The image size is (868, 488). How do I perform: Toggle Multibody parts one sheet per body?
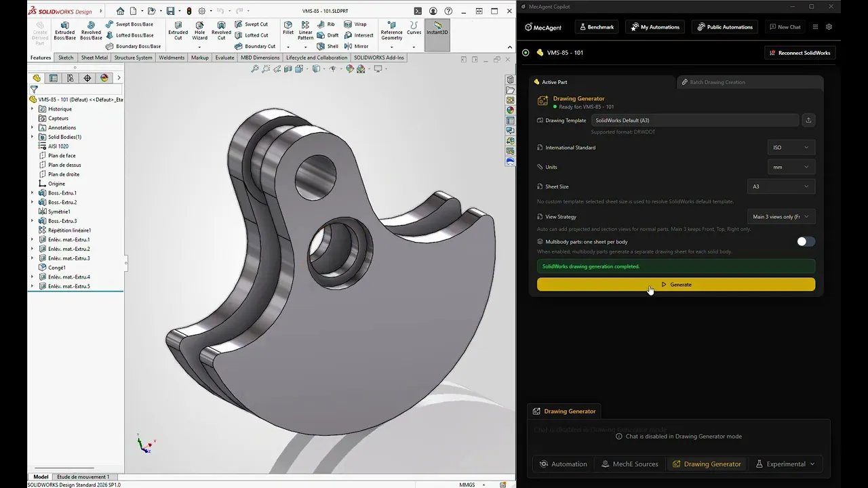pos(806,241)
